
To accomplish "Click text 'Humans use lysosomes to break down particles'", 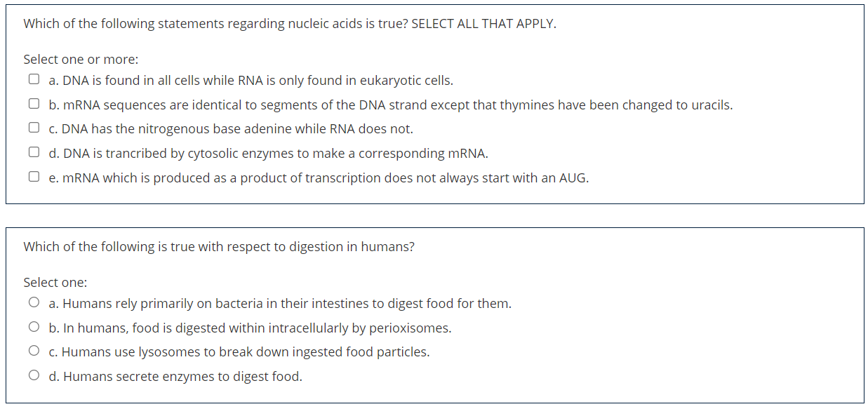I will click(x=239, y=351).
